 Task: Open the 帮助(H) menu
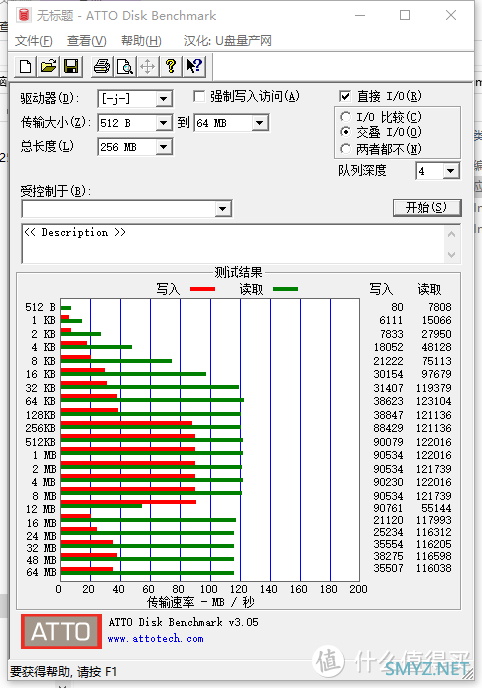pyautogui.click(x=141, y=41)
